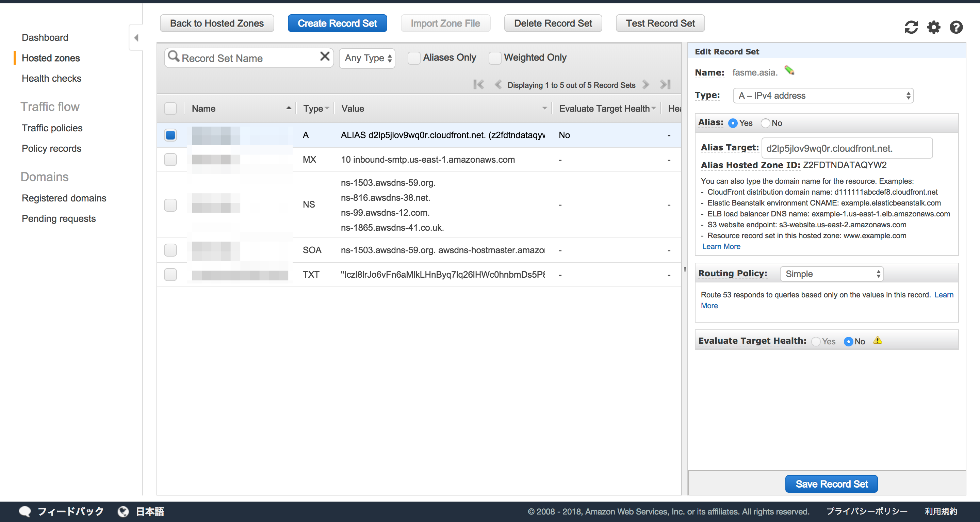
Task: Switch to Registered domains section
Action: point(64,198)
